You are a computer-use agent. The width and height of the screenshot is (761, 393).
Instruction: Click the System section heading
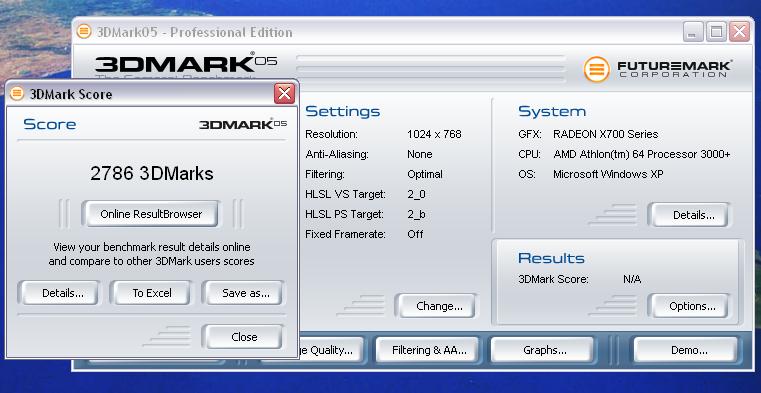coord(552,111)
